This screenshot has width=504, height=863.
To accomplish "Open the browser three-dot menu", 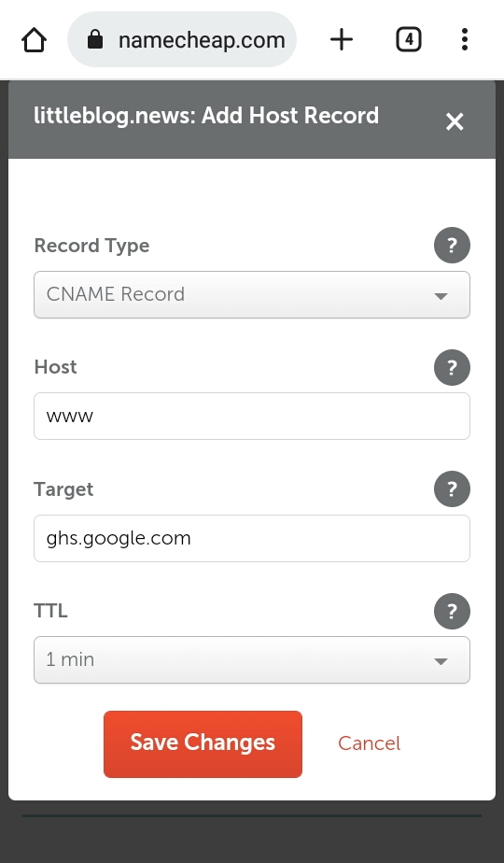I will pyautogui.click(x=465, y=39).
